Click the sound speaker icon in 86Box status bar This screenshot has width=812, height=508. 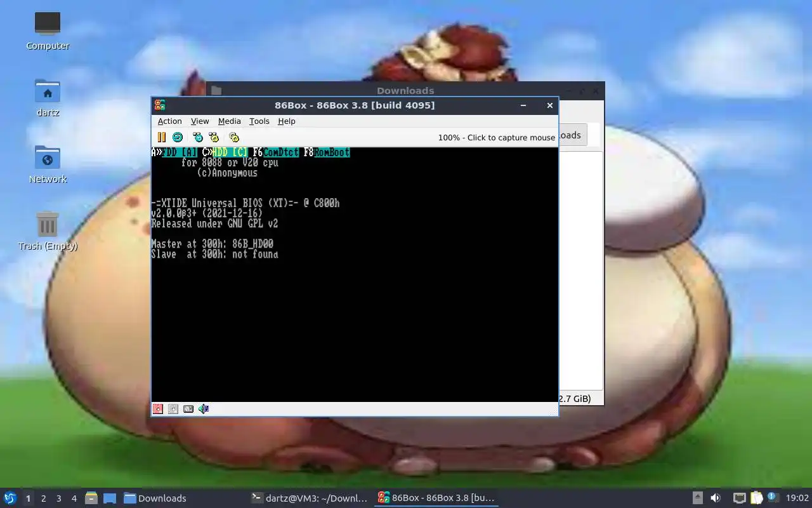(x=204, y=409)
